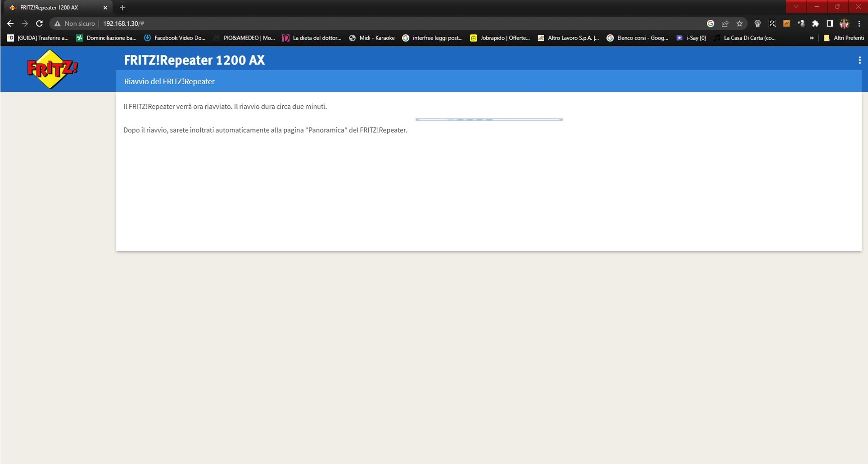The height and width of the screenshot is (464, 868).
Task: Click the orange extension icon in toolbar
Action: pyautogui.click(x=787, y=23)
